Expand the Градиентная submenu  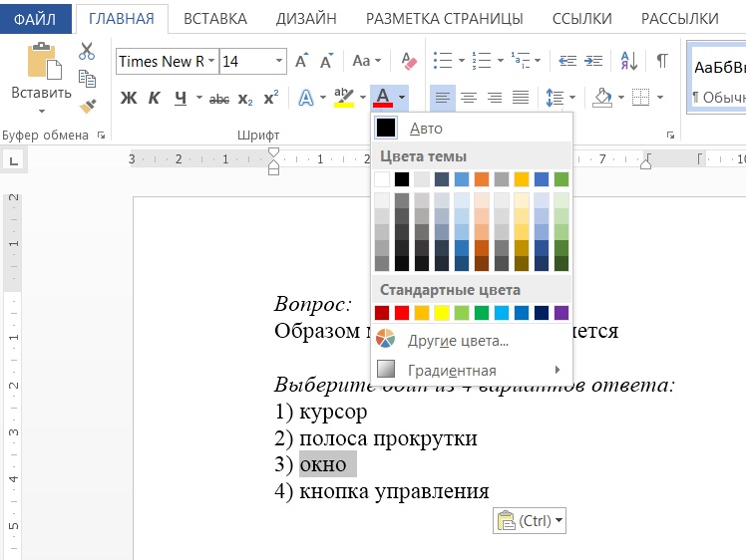point(469,371)
